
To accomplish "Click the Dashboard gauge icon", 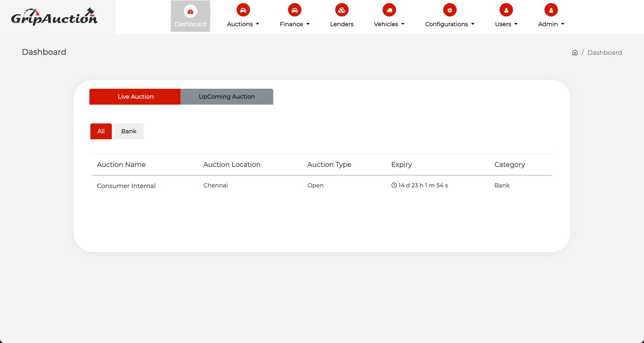I will pyautogui.click(x=190, y=11).
